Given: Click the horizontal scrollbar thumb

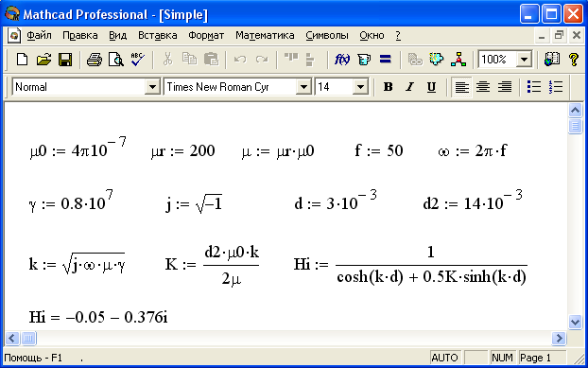Looking at the screenshot, I should (28, 339).
